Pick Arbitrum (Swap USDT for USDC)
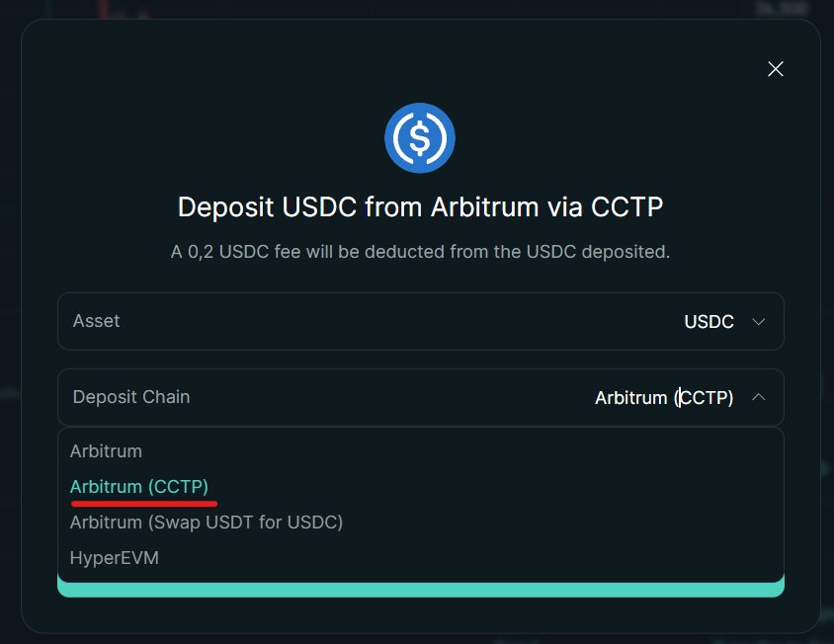Screen dimensions: 834x644 207,523
